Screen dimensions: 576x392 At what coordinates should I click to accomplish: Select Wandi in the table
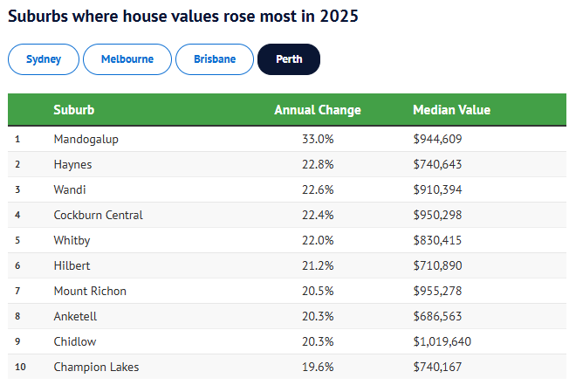(70, 189)
